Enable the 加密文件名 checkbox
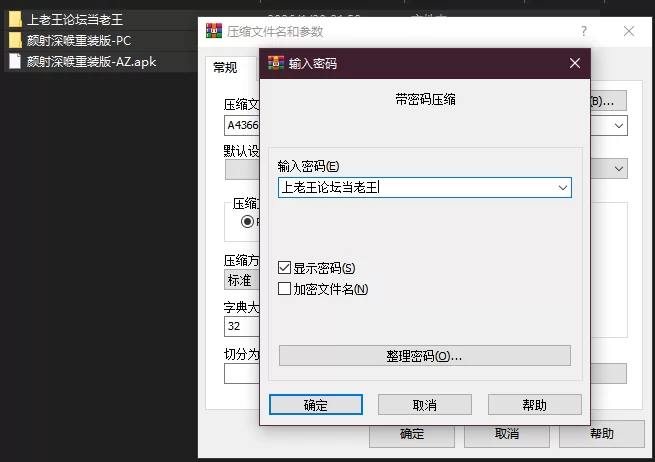This screenshot has height=462, width=655. tap(284, 288)
